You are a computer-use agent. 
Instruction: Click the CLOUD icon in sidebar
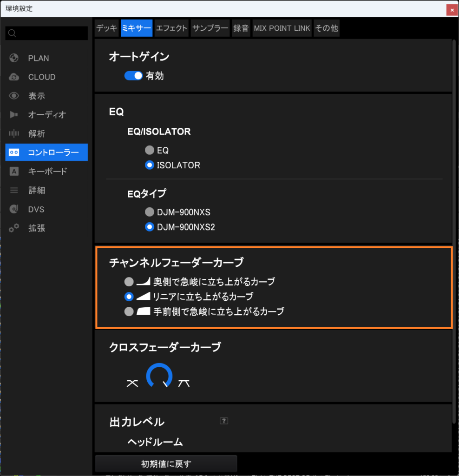pyautogui.click(x=14, y=77)
